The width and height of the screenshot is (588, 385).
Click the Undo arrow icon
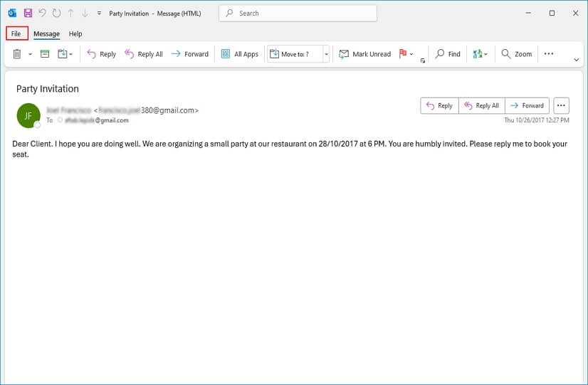[x=42, y=13]
